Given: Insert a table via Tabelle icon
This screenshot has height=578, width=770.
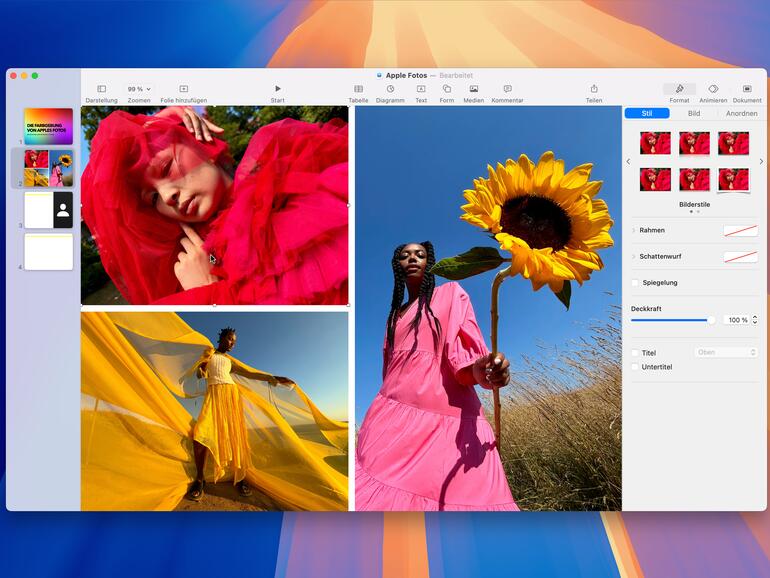Looking at the screenshot, I should (x=358, y=89).
